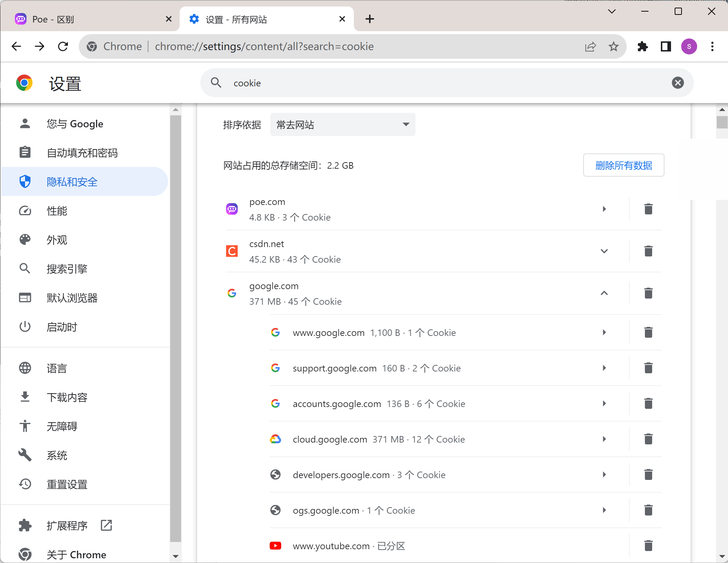Open the side panel toolbar icon

coord(666,46)
